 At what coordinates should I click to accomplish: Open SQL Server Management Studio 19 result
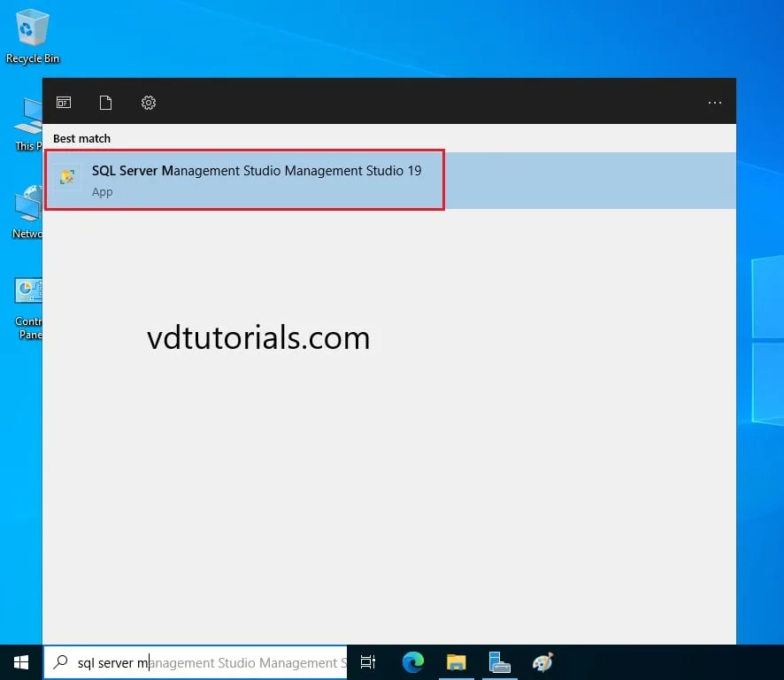pos(257,172)
